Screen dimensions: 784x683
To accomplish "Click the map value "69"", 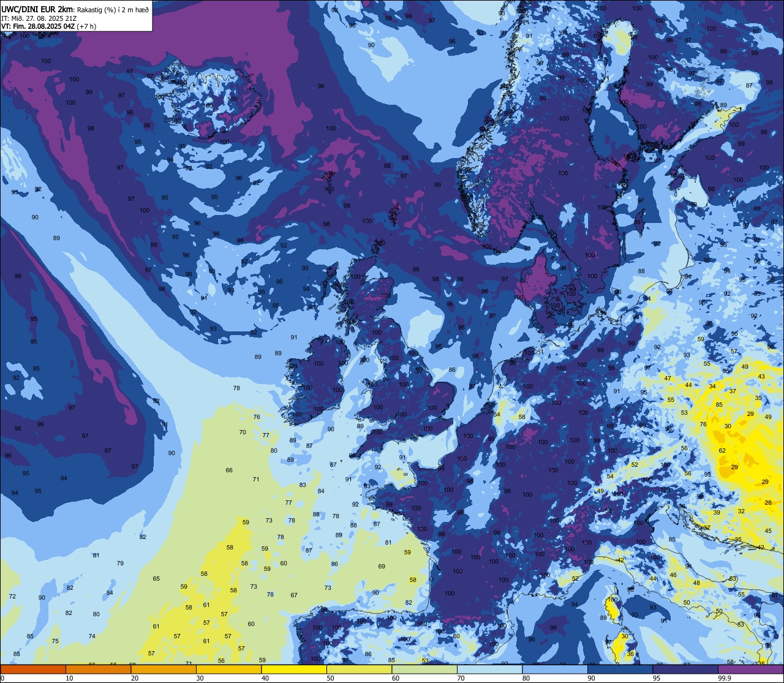I will point(382,567).
